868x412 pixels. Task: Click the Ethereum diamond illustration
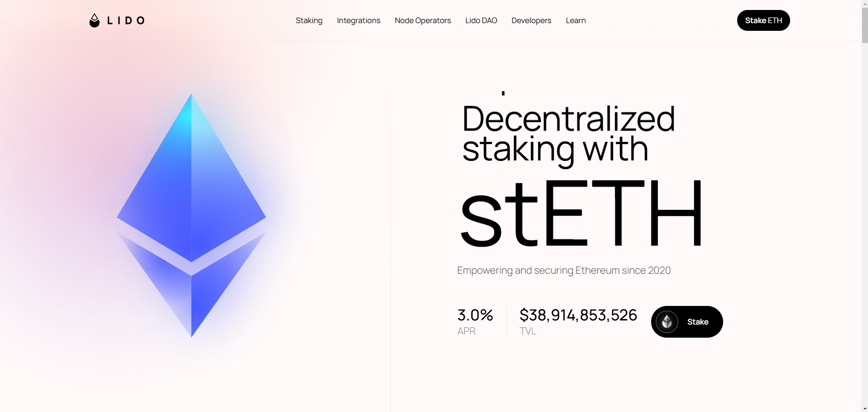pos(191,215)
